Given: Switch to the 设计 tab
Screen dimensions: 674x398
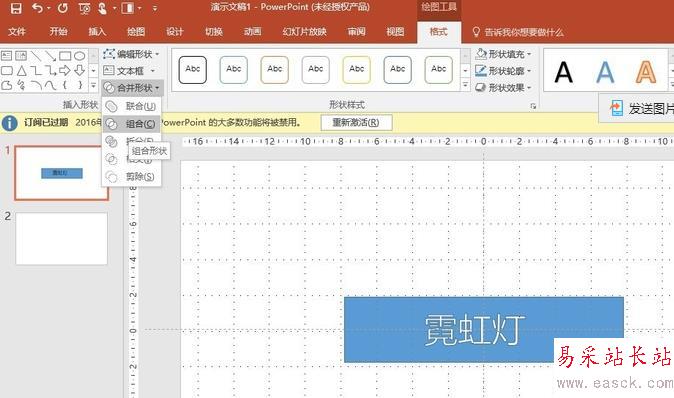Looking at the screenshot, I should 175,31.
